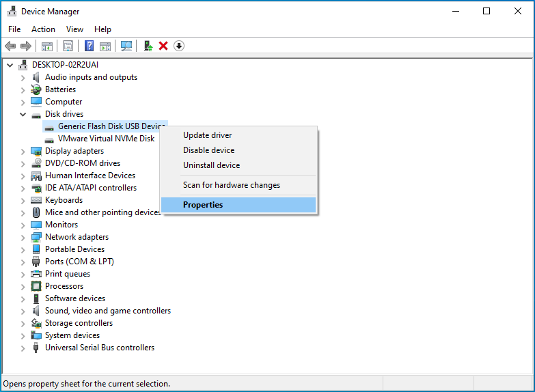The image size is (535, 392).
Task: Click the red X Uninstall device icon
Action: point(163,46)
